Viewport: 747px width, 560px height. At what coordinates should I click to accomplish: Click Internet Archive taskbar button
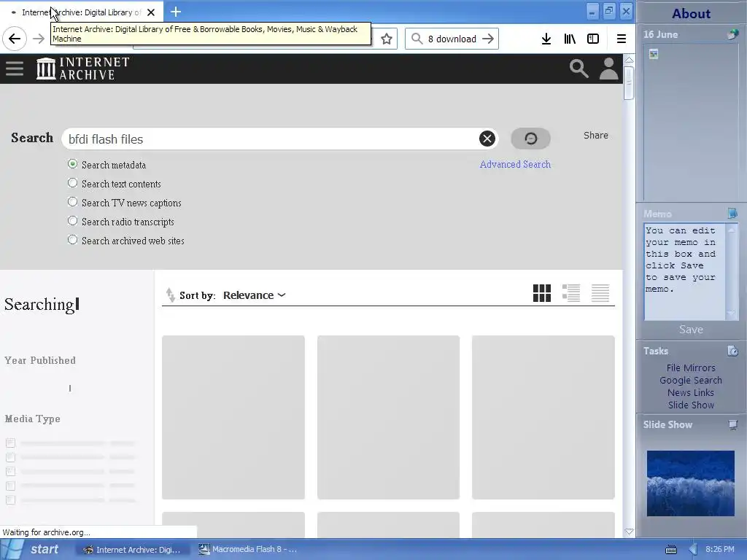pos(133,549)
